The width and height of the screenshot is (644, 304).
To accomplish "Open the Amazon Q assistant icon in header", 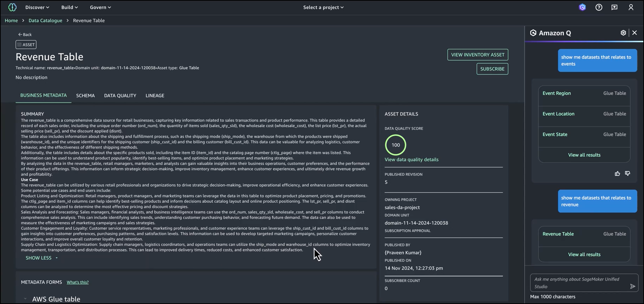I will point(582,7).
